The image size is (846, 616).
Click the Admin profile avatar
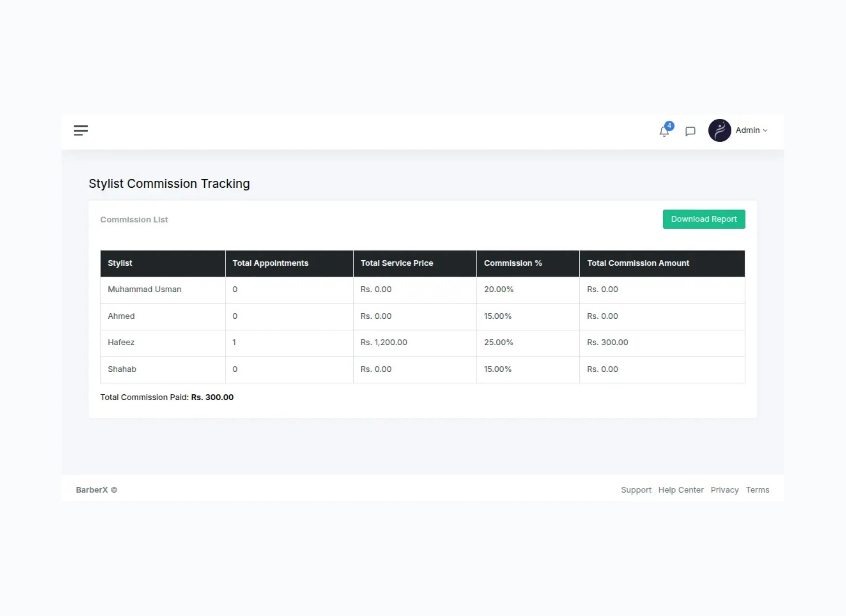coord(720,130)
